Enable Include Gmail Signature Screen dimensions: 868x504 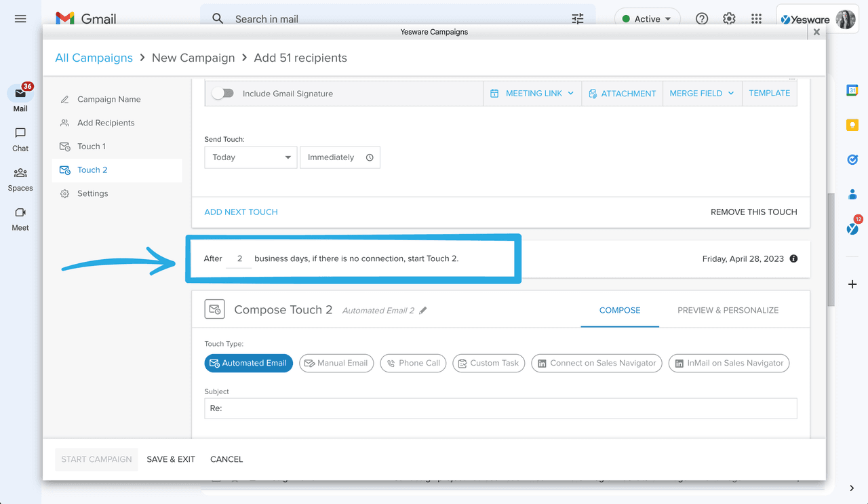point(223,93)
